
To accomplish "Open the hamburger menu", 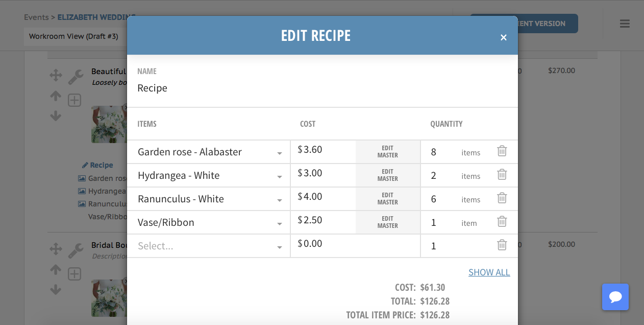I will [x=625, y=24].
